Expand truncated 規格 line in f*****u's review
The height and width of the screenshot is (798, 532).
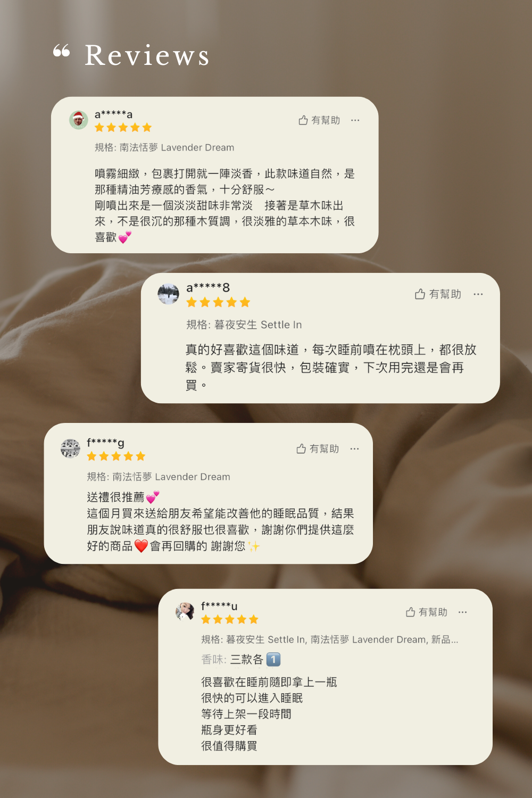[330, 639]
